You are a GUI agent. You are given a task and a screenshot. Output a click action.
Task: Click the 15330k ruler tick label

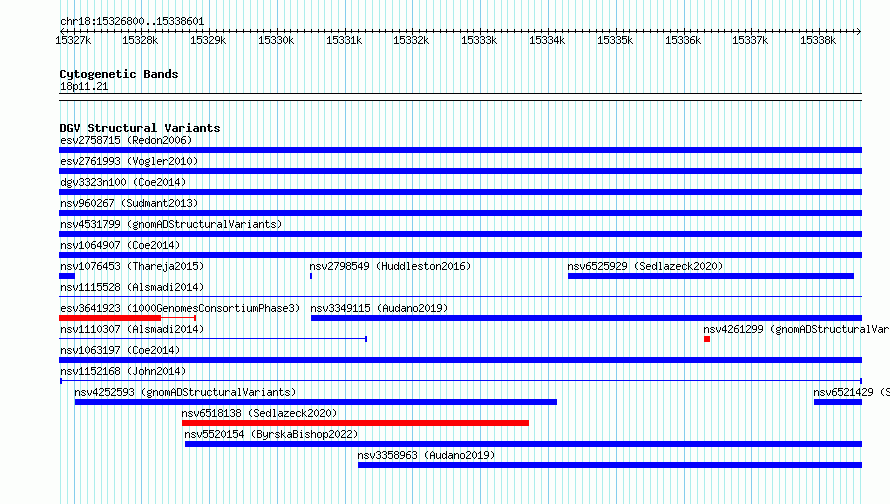276,40
